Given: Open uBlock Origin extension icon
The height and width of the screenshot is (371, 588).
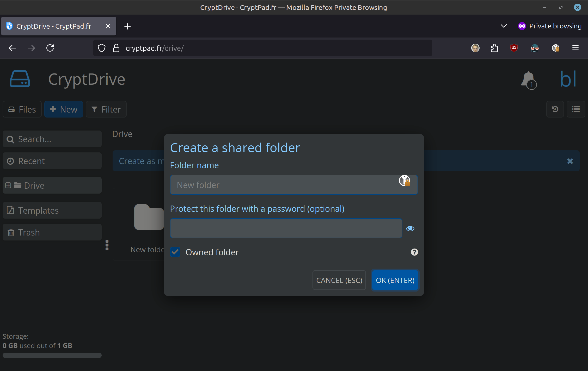Looking at the screenshot, I should tap(514, 48).
